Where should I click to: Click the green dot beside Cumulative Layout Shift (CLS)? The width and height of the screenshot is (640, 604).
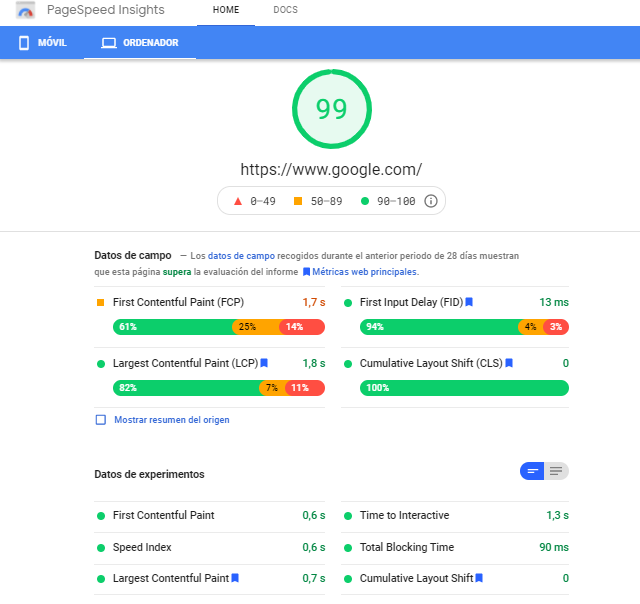point(348,364)
